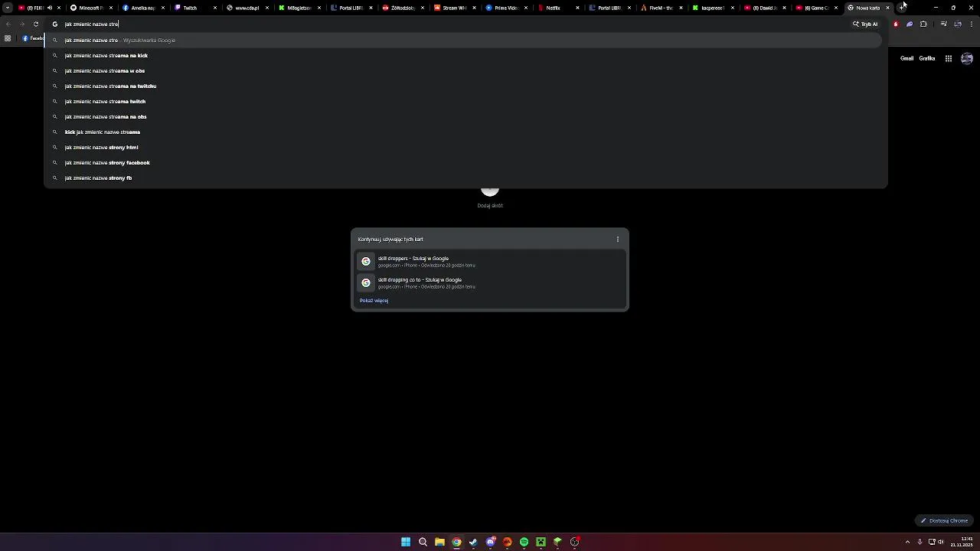This screenshot has height=551, width=980.
Task: Open a new tab with plus button
Action: pos(902,8)
